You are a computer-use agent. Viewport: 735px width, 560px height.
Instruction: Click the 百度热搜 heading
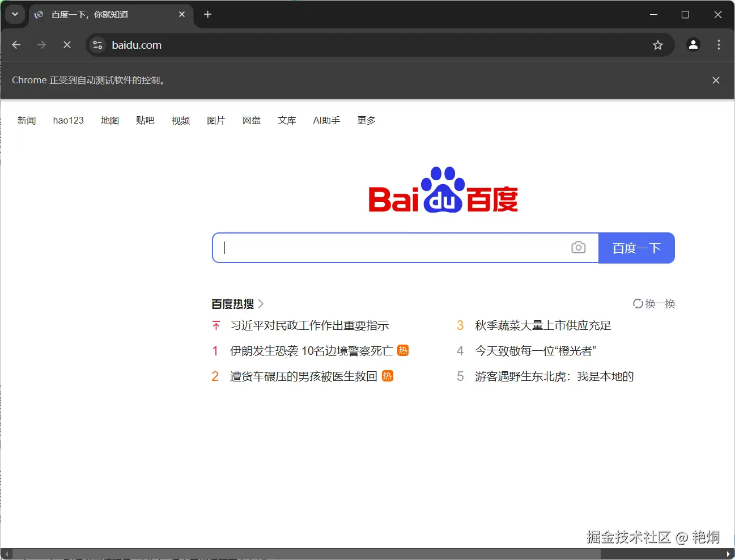coord(233,304)
